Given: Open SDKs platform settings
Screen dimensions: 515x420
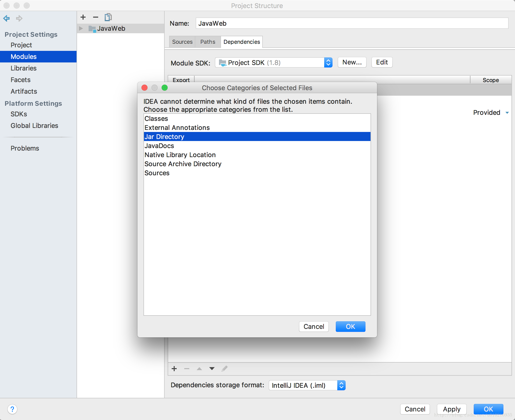Looking at the screenshot, I should click(x=19, y=114).
